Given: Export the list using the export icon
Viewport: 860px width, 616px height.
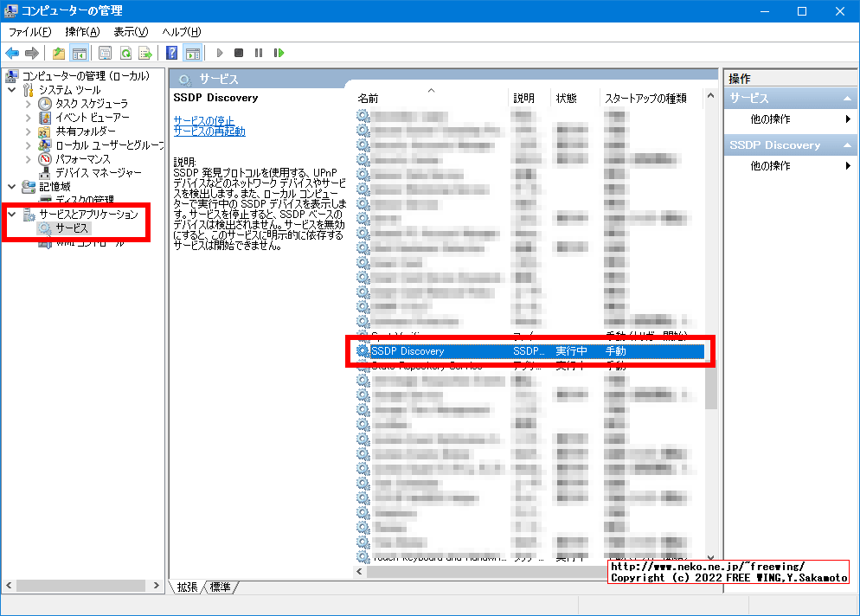Looking at the screenshot, I should (146, 53).
